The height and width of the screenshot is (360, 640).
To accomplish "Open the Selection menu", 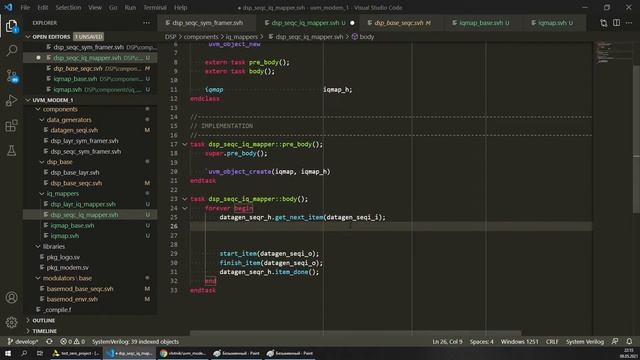I will [68, 7].
